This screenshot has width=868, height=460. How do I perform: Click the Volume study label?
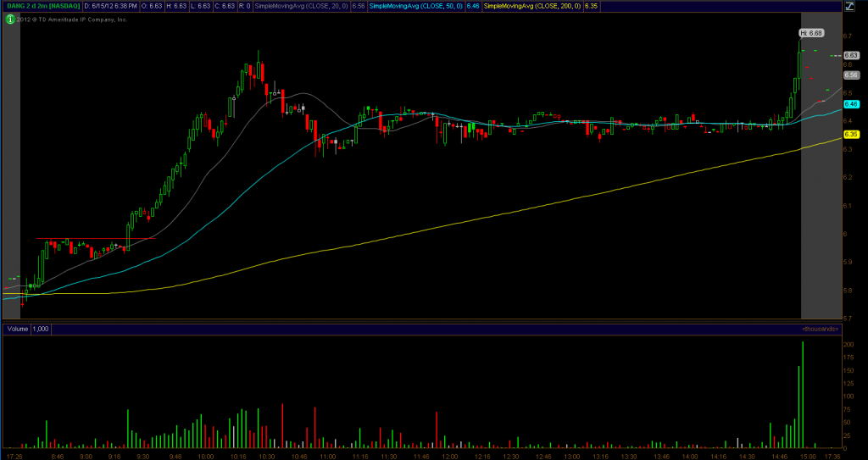pyautogui.click(x=18, y=329)
